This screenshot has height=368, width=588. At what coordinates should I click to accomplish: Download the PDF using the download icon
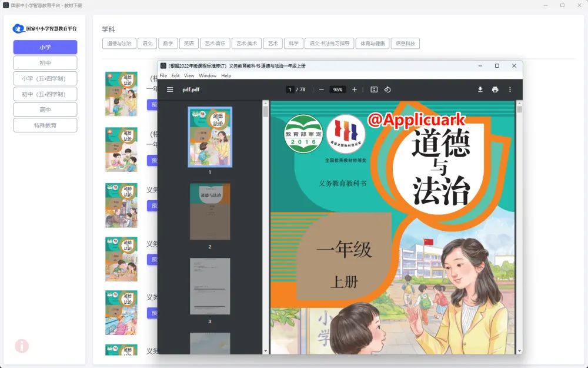coord(480,89)
